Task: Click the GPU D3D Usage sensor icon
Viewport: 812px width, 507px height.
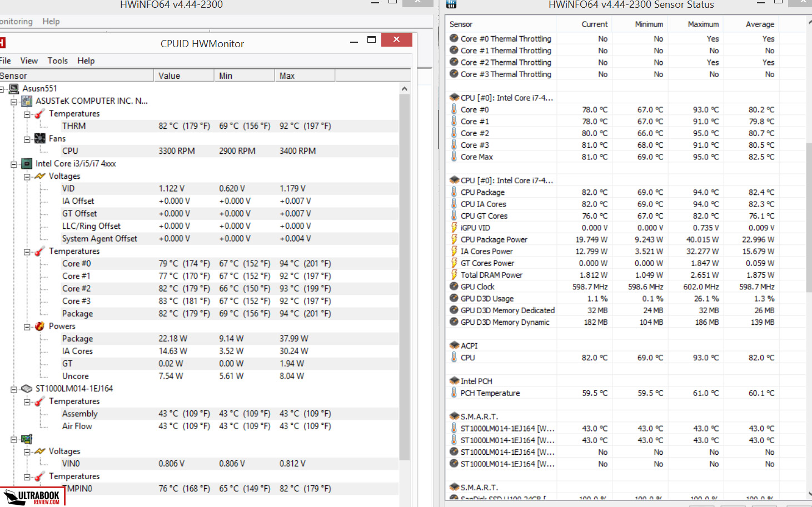Action: point(454,298)
